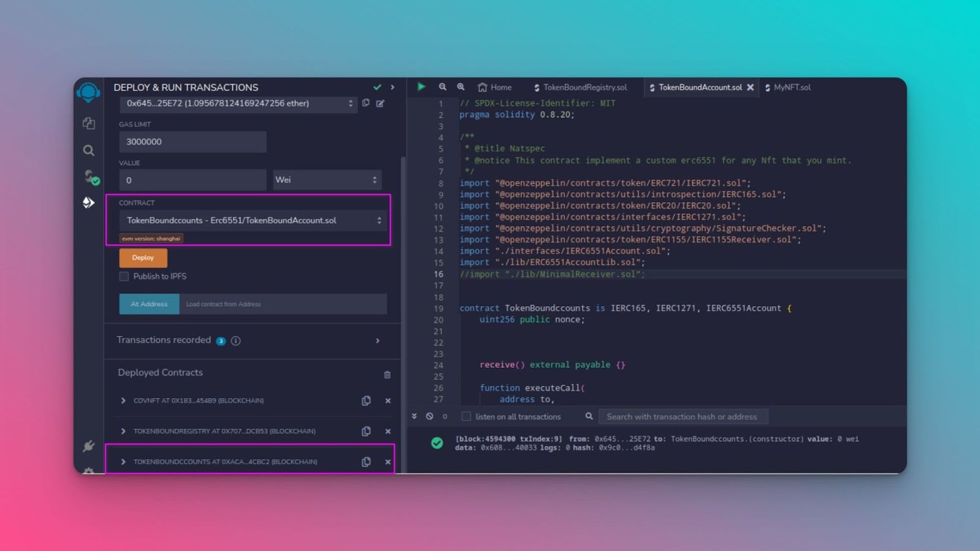Close the TokenBoundAccount.sol tab
Viewport: 980px width, 551px height.
(750, 87)
